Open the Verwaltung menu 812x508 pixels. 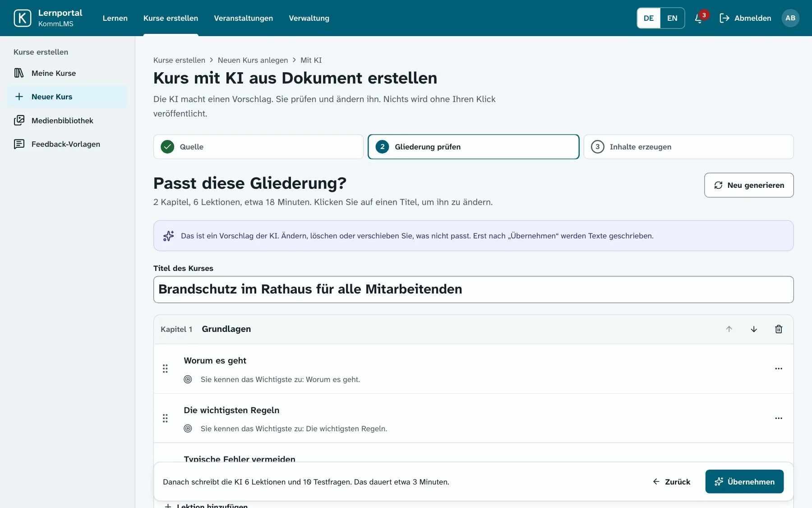click(x=309, y=18)
